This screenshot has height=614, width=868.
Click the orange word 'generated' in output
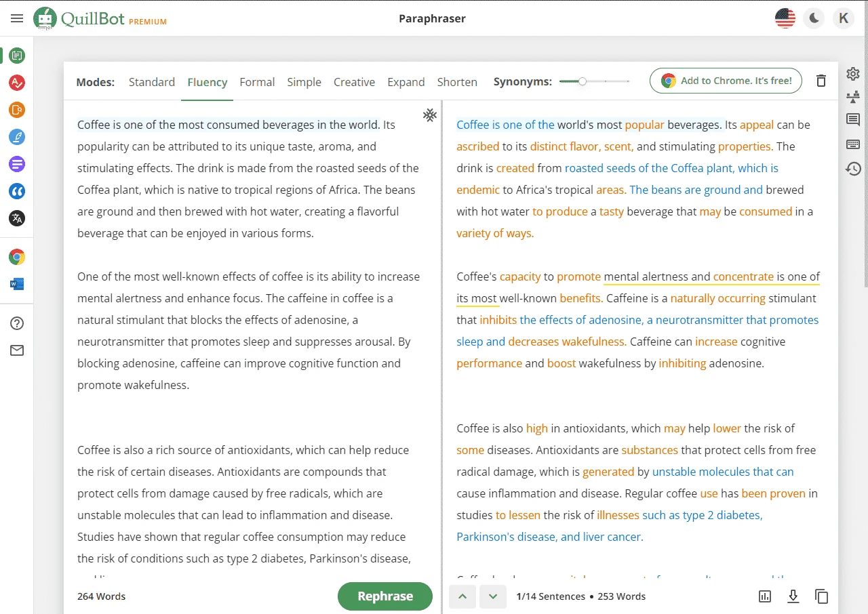click(x=608, y=472)
